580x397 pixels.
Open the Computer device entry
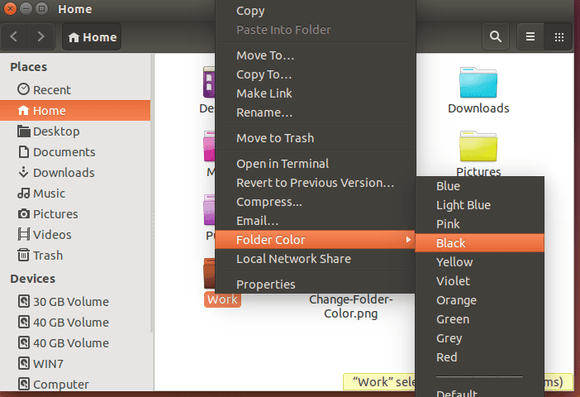(x=75, y=384)
